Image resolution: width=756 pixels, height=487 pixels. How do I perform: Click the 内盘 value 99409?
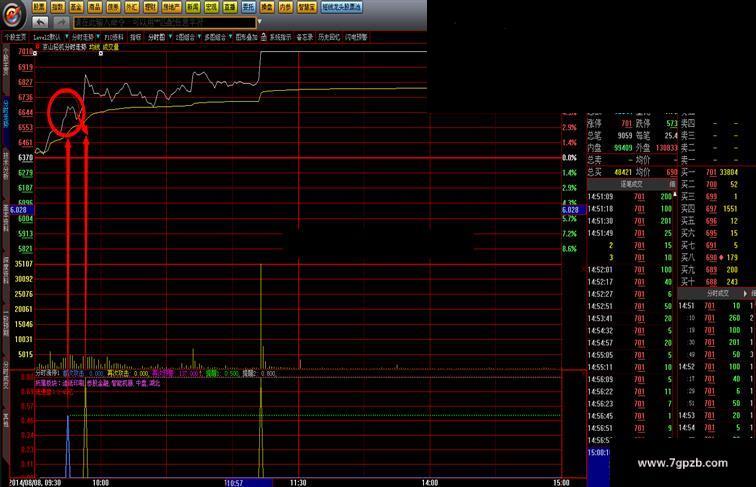tap(623, 148)
